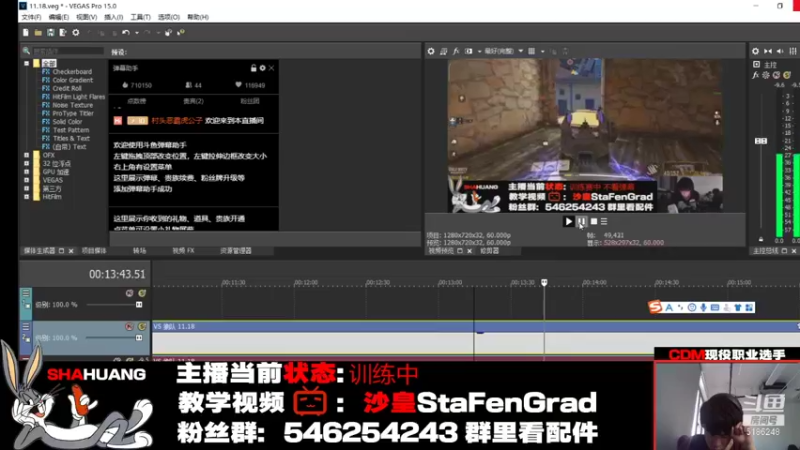Switch to 贵宾(2) tab in 弹幕助手

(193, 101)
